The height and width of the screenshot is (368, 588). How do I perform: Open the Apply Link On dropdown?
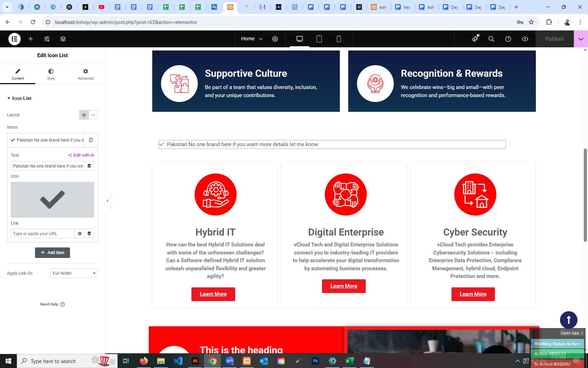click(74, 273)
